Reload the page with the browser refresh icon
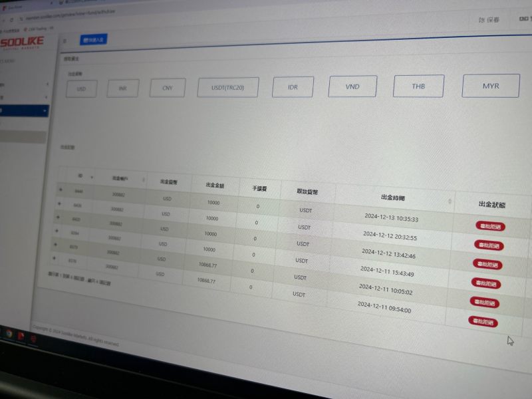The image size is (532, 399). click(12, 20)
